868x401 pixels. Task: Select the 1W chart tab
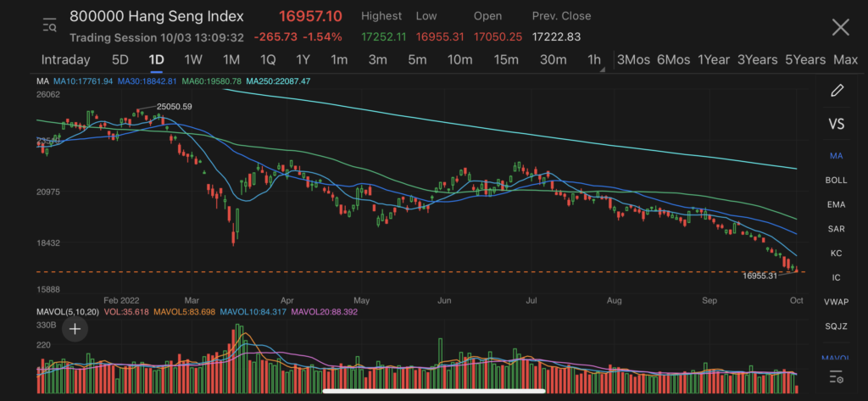(193, 60)
